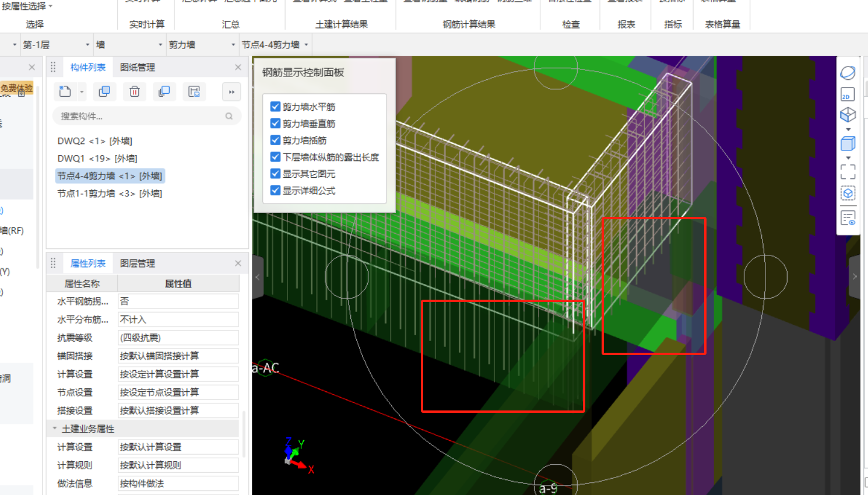Image resolution: width=868 pixels, height=495 pixels.
Task: Close the component list panel
Action: (238, 67)
